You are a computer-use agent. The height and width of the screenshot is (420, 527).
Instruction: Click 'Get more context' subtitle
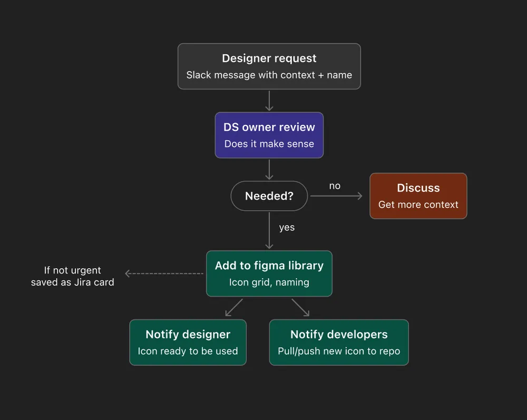click(x=418, y=204)
